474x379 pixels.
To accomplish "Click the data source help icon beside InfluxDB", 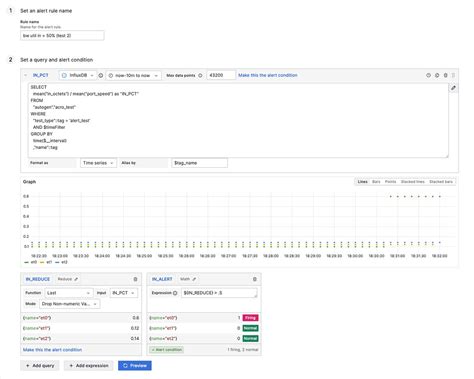I will click(101, 75).
